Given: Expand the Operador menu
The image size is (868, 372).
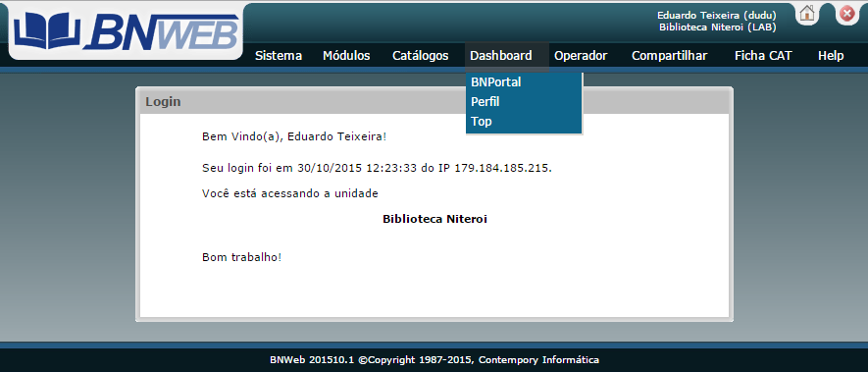Looking at the screenshot, I should click(581, 55).
